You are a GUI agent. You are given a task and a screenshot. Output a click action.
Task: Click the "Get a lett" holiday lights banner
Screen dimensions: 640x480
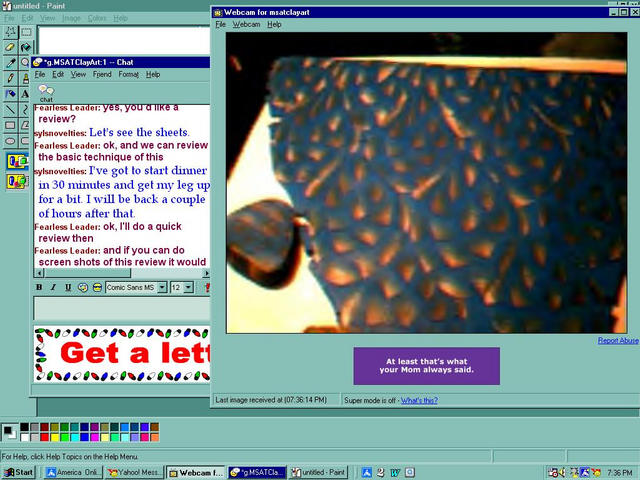[122, 354]
